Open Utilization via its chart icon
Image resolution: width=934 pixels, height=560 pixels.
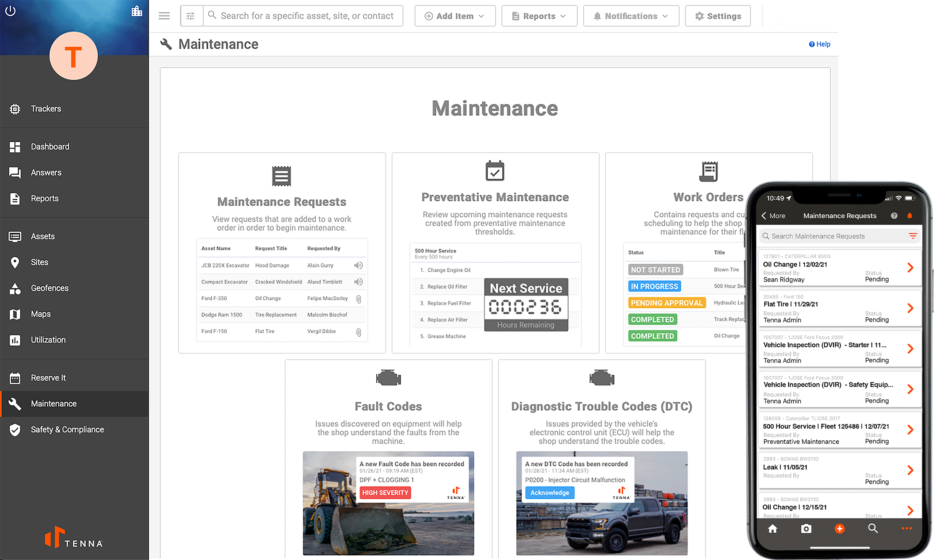pos(15,340)
